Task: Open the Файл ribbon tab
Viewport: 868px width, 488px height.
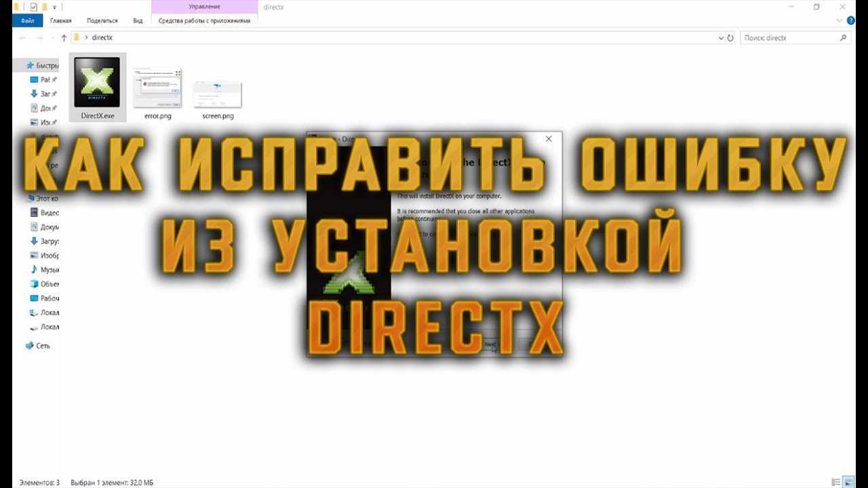Action: click(x=28, y=21)
